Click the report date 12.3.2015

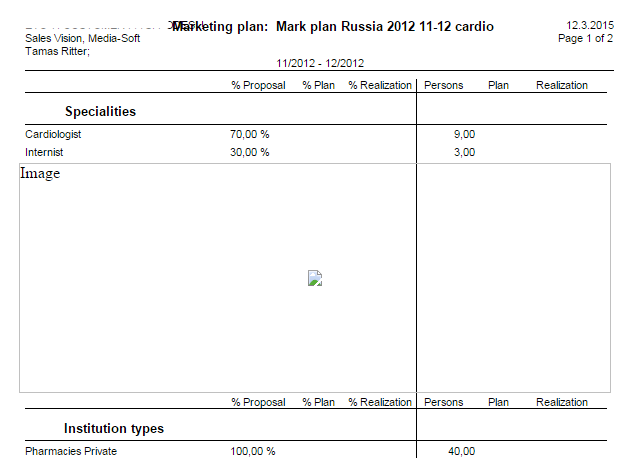[589, 25]
